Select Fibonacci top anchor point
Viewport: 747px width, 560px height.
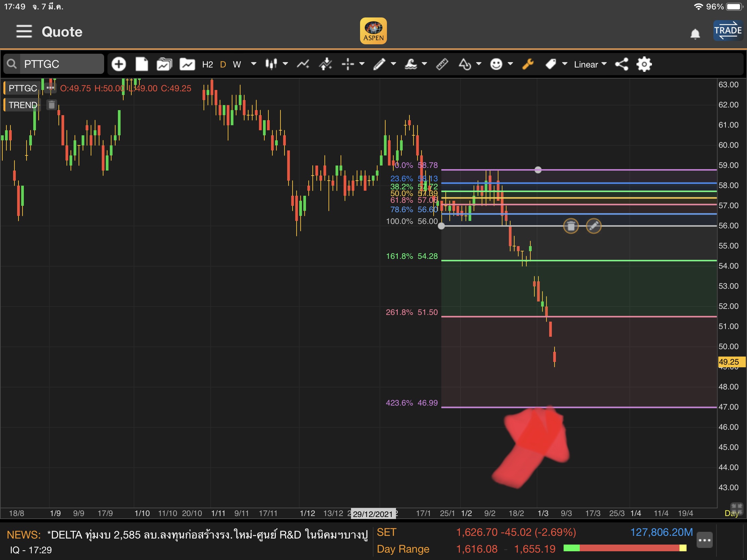point(538,170)
